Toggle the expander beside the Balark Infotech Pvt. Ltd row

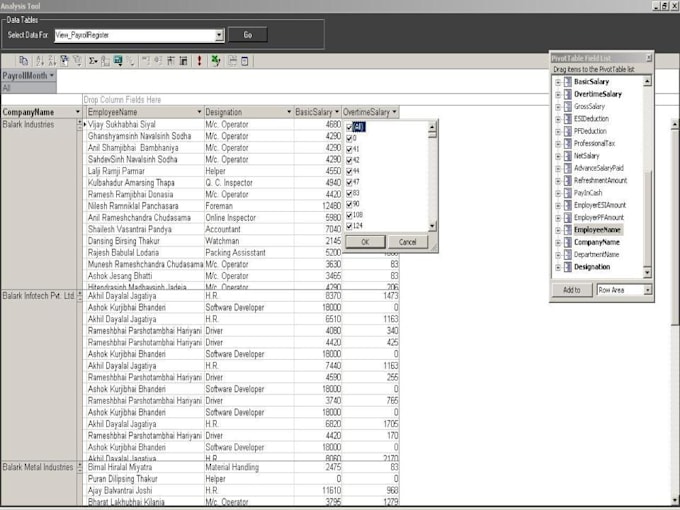[x=79, y=297]
